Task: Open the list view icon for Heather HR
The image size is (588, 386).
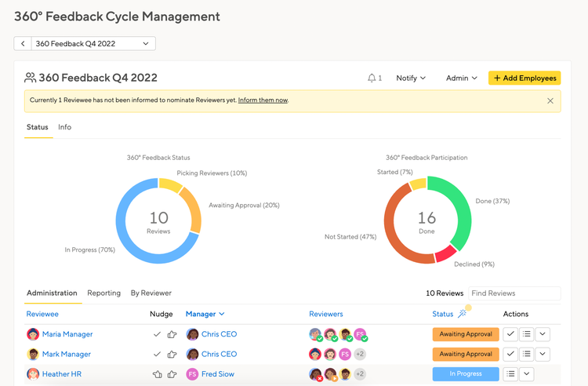Action: (510, 373)
